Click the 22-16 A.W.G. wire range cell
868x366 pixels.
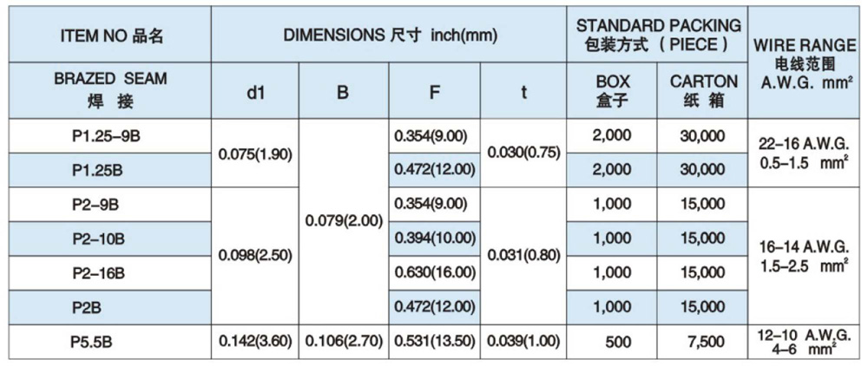803,154
